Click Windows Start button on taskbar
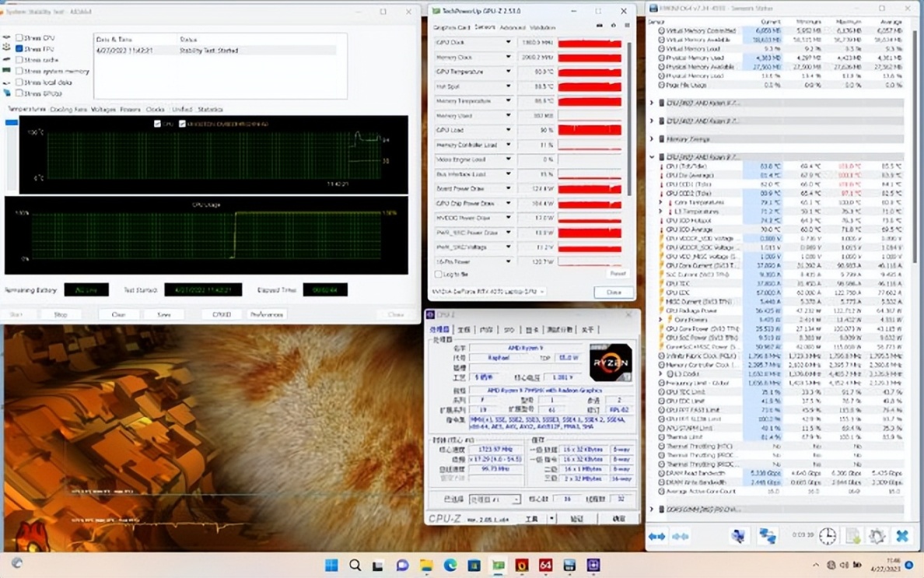 [x=332, y=566]
